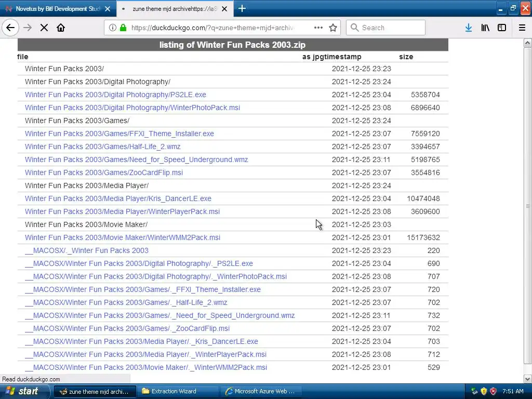Click the network connection tray icon

474,391
